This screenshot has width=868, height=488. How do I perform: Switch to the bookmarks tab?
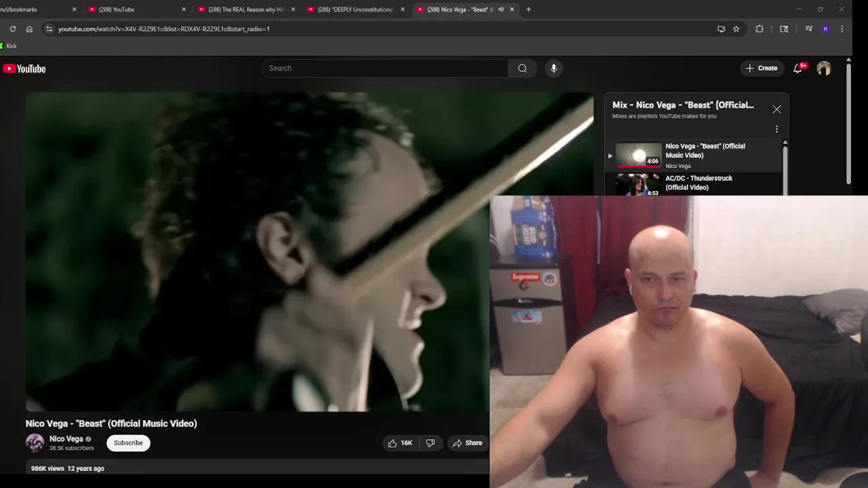click(34, 9)
